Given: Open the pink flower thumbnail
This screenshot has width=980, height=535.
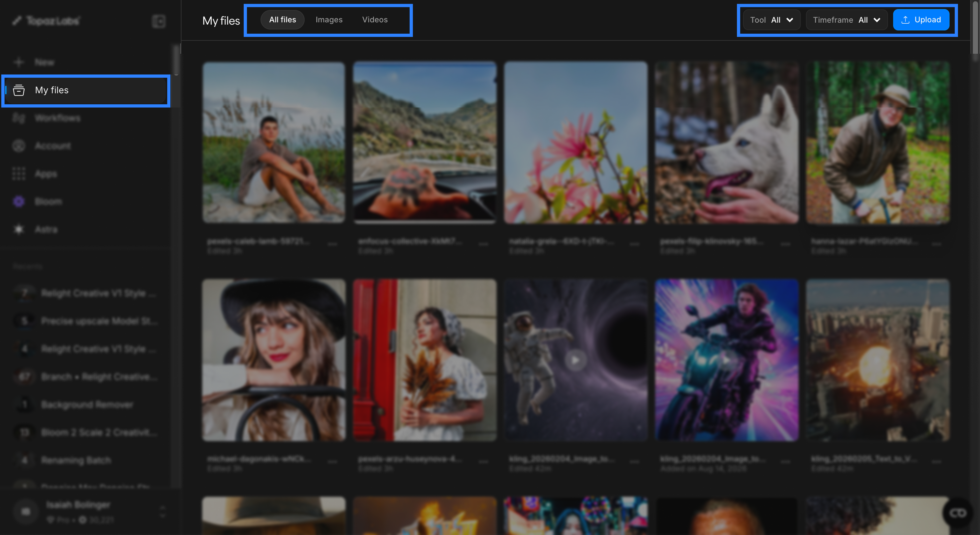Looking at the screenshot, I should click(576, 142).
